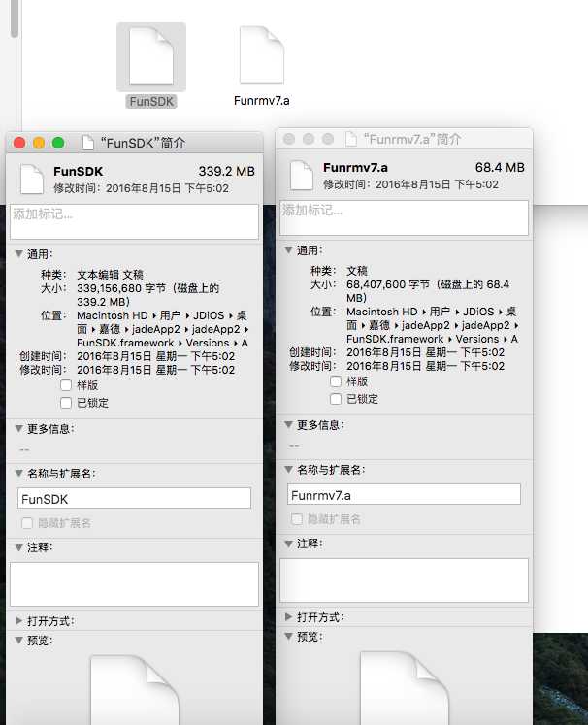
Task: Click the Finder window vertical scrollbar thumb
Action: click(15, 18)
